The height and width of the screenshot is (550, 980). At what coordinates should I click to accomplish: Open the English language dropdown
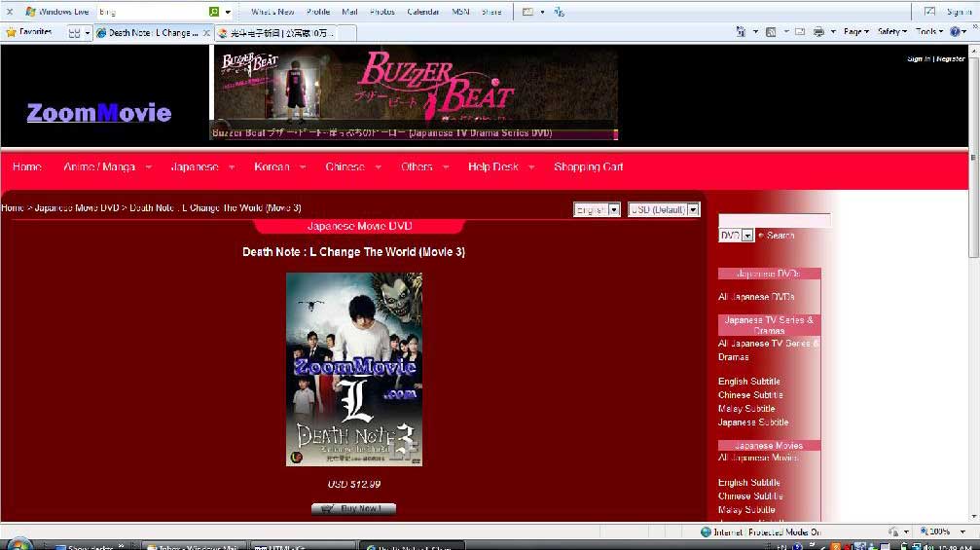click(x=597, y=209)
